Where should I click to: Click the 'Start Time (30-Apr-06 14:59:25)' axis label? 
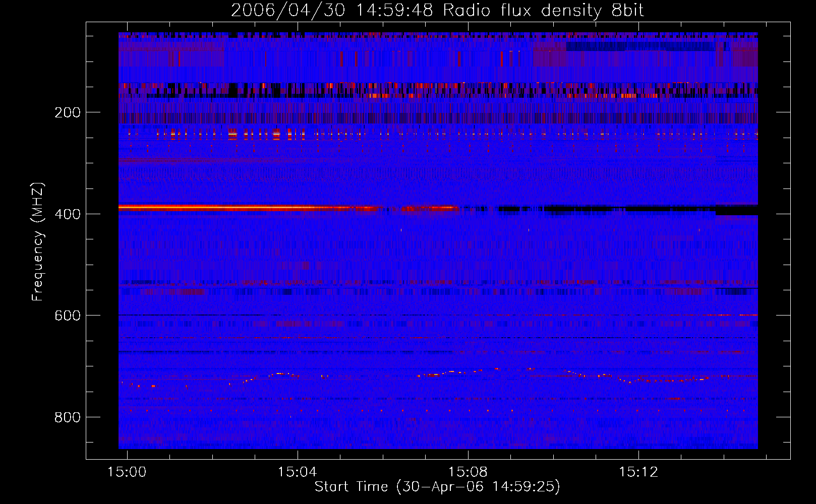[437, 487]
